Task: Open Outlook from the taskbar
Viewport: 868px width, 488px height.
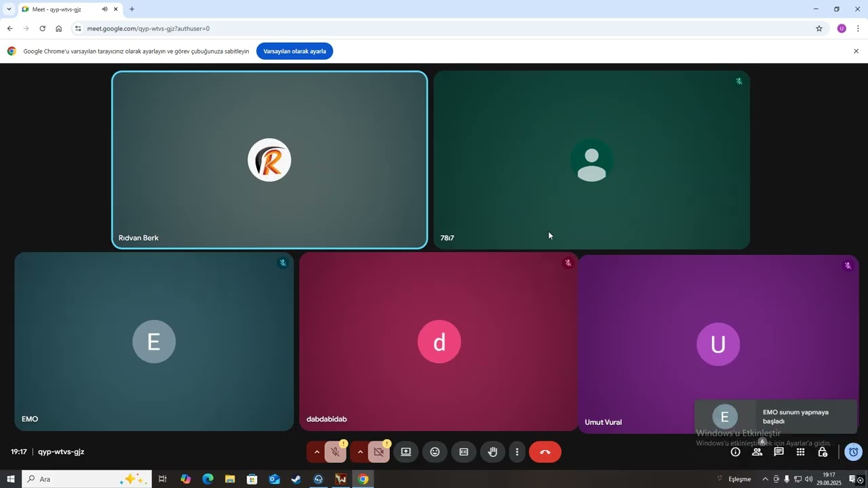Action: pos(274,479)
